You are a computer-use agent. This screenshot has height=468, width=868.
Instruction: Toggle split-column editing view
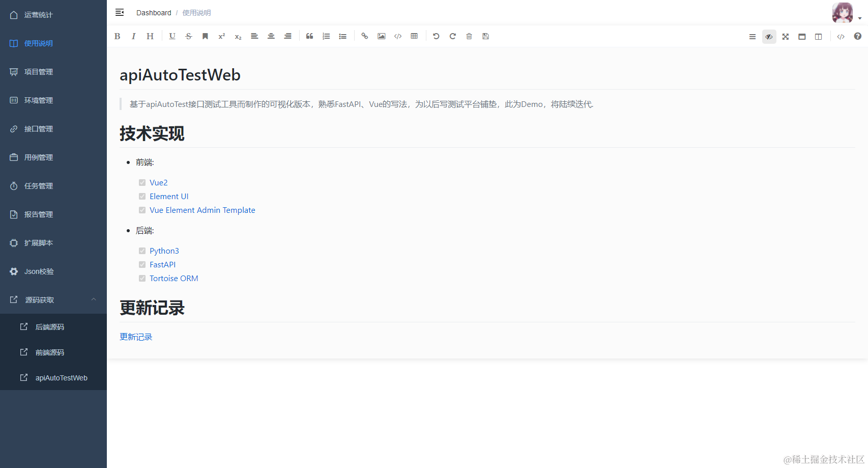(818, 37)
